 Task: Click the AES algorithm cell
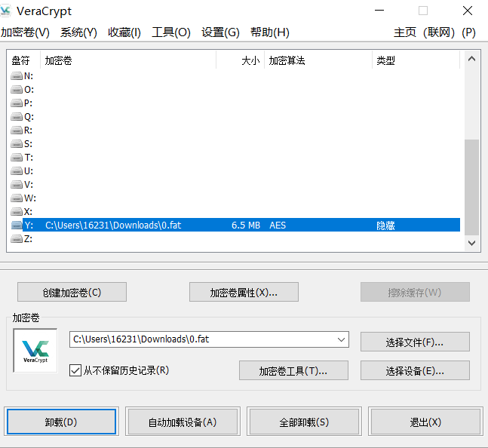(278, 225)
